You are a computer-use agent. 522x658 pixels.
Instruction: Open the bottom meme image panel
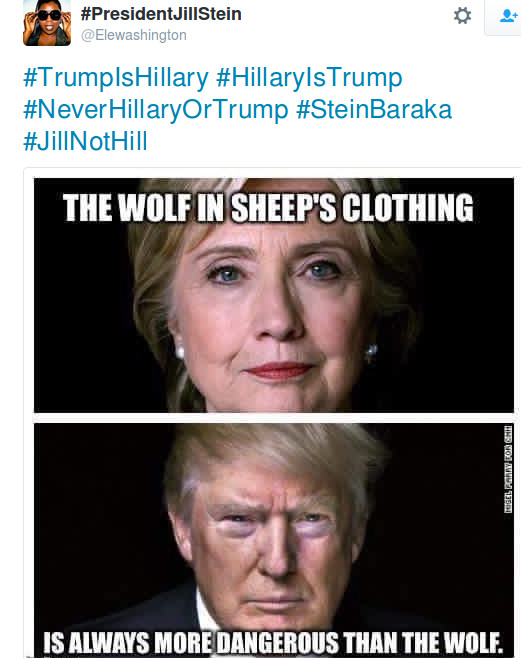(x=274, y=540)
